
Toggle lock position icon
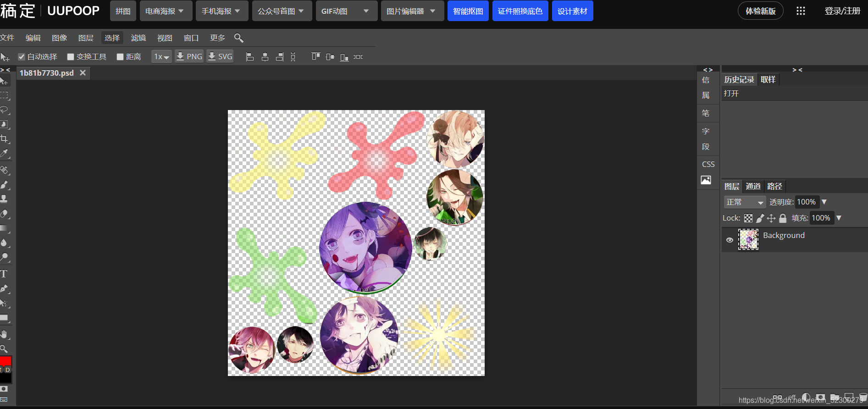click(x=771, y=218)
